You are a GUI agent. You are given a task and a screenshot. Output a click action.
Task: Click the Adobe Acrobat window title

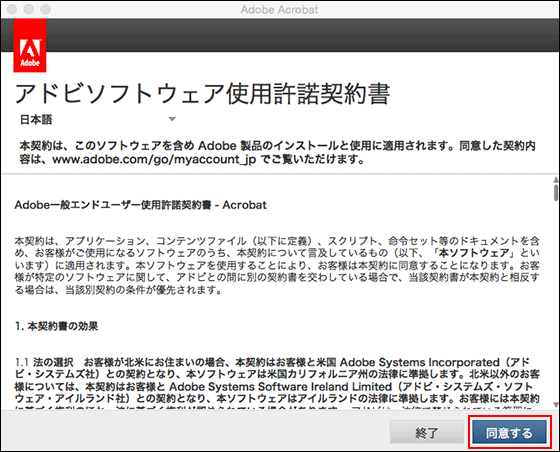click(279, 10)
